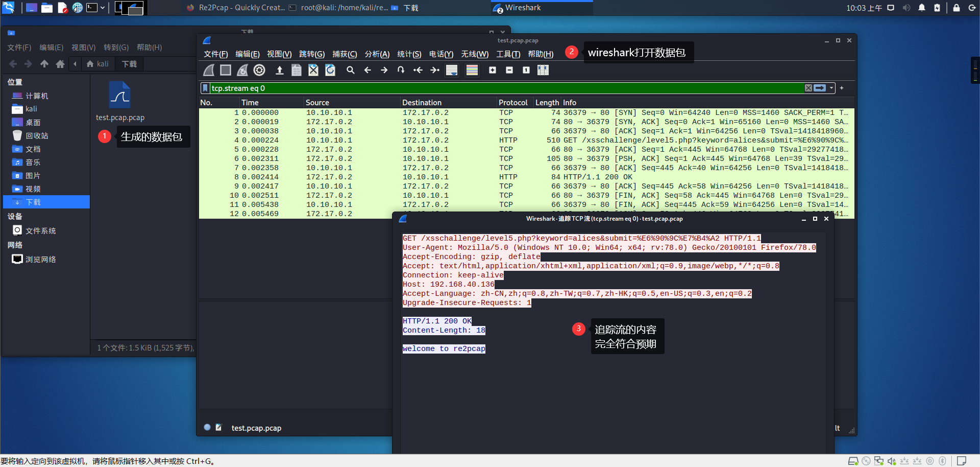Click file manager home icon

60,64
